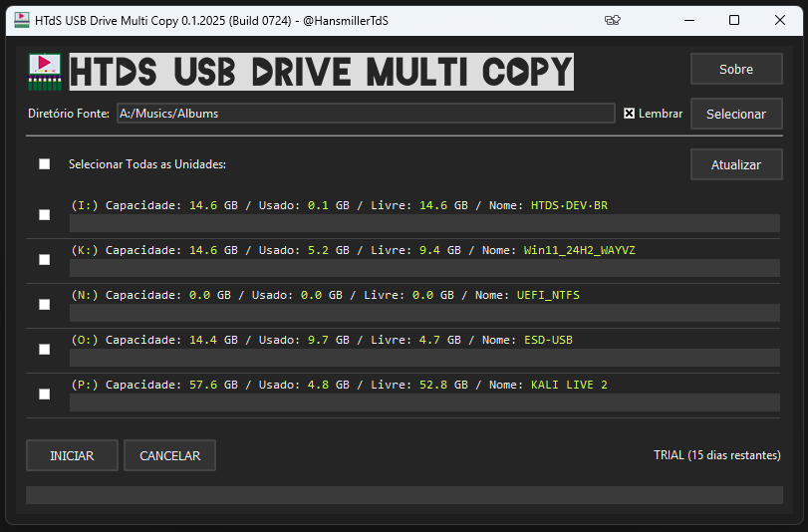Click drive K: used value 5.2

318,250
